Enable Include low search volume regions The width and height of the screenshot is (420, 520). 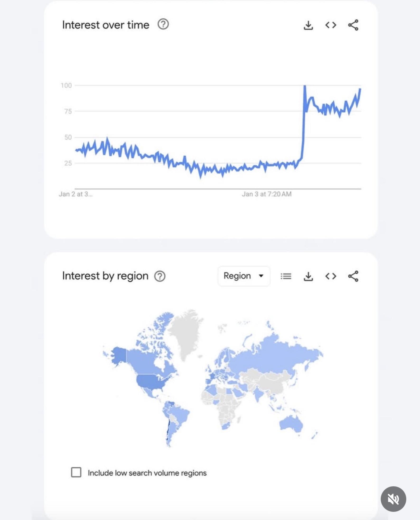coord(76,472)
